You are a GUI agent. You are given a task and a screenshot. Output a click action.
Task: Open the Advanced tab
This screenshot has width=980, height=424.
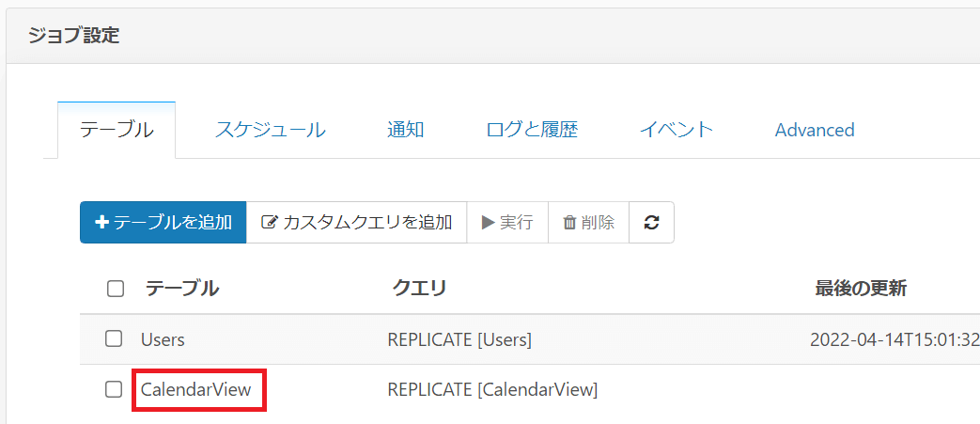pos(815,130)
